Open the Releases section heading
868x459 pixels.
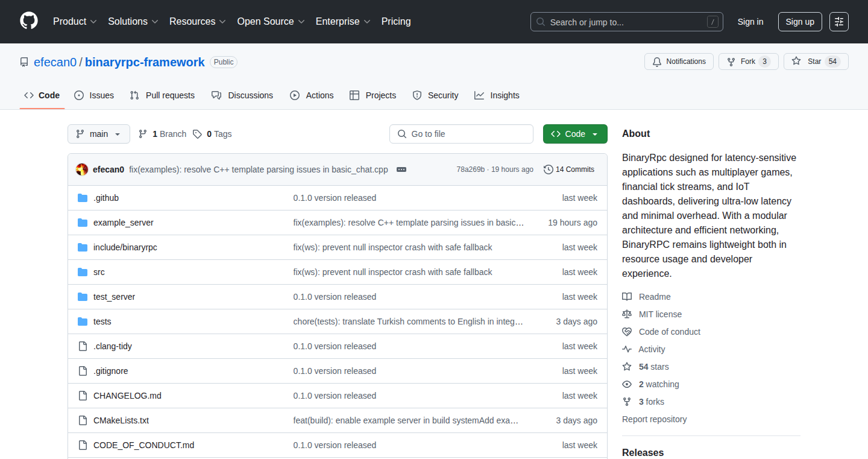643,452
